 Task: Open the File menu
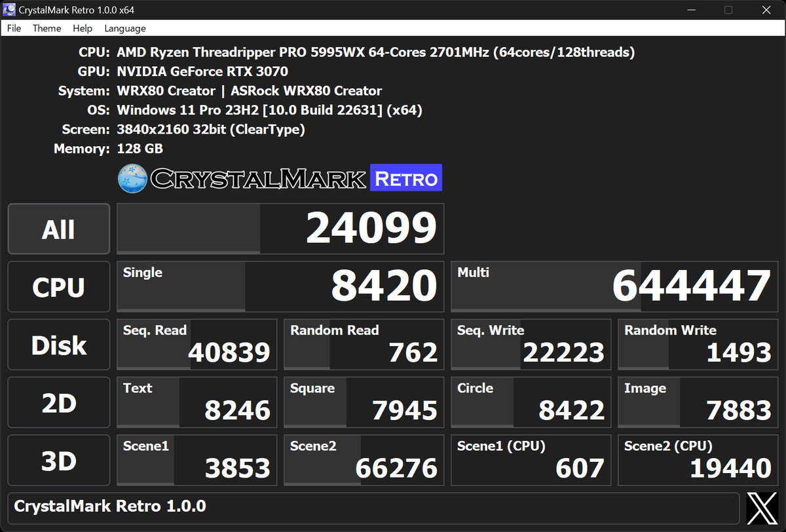pos(13,28)
